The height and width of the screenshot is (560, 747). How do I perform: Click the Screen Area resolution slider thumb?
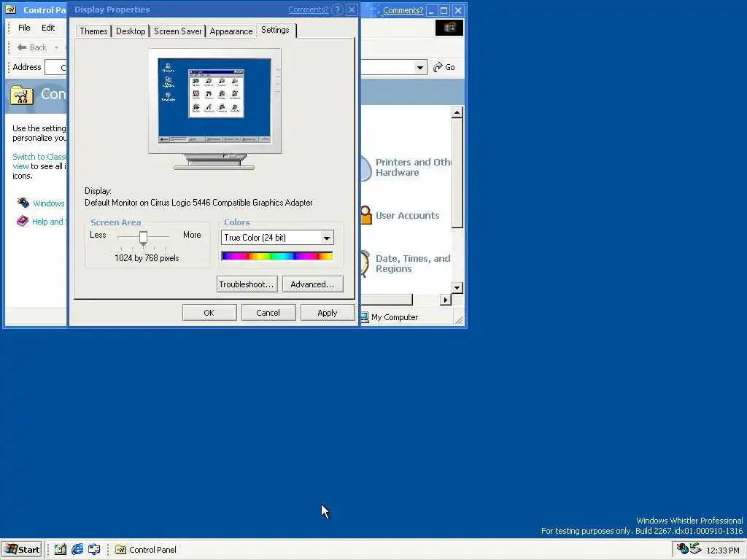143,238
